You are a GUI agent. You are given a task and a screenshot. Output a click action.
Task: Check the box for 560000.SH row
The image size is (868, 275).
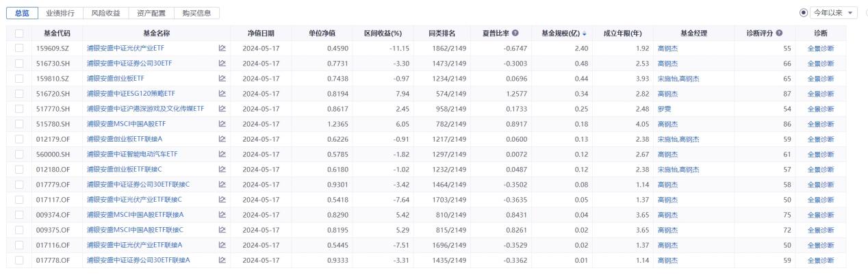pyautogui.click(x=18, y=154)
